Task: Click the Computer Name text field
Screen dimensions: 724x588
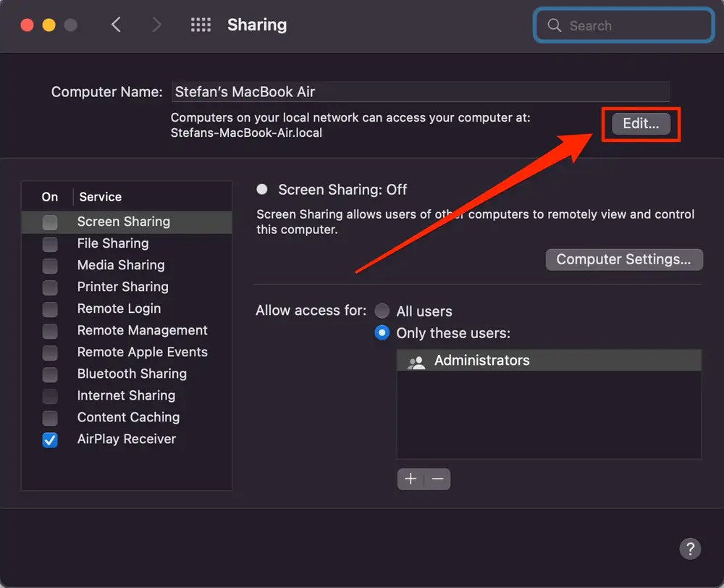Action: coord(420,91)
